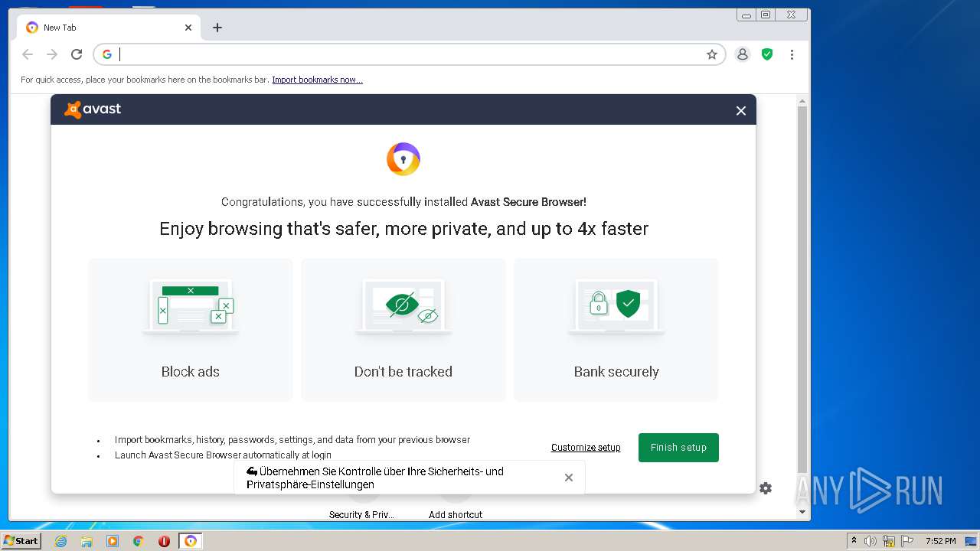Click the Import bookmarks bullet text
The height and width of the screenshot is (551, 980).
tap(292, 440)
